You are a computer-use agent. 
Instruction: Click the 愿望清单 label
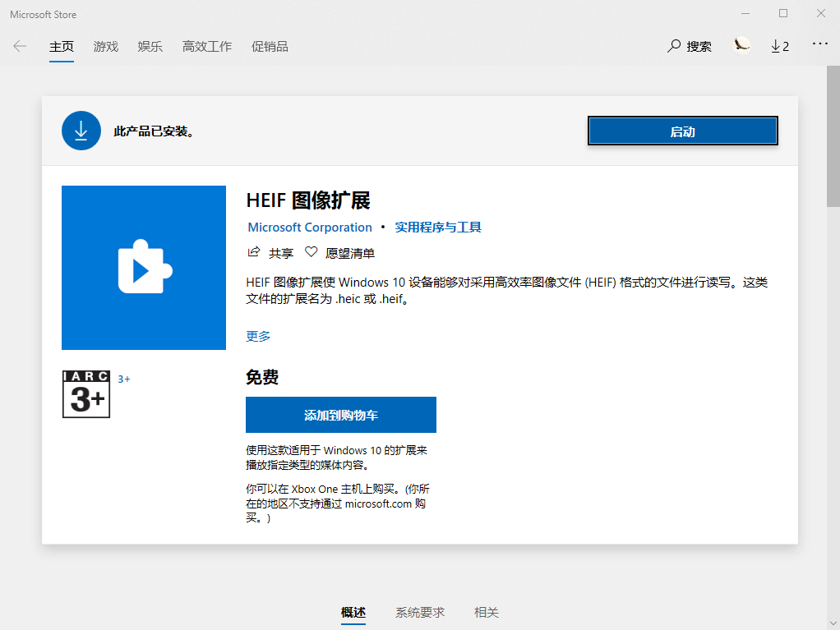350,253
